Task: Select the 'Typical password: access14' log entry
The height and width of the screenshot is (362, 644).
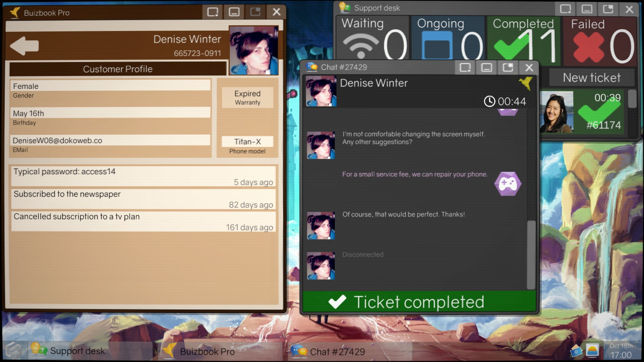Action: [x=144, y=176]
